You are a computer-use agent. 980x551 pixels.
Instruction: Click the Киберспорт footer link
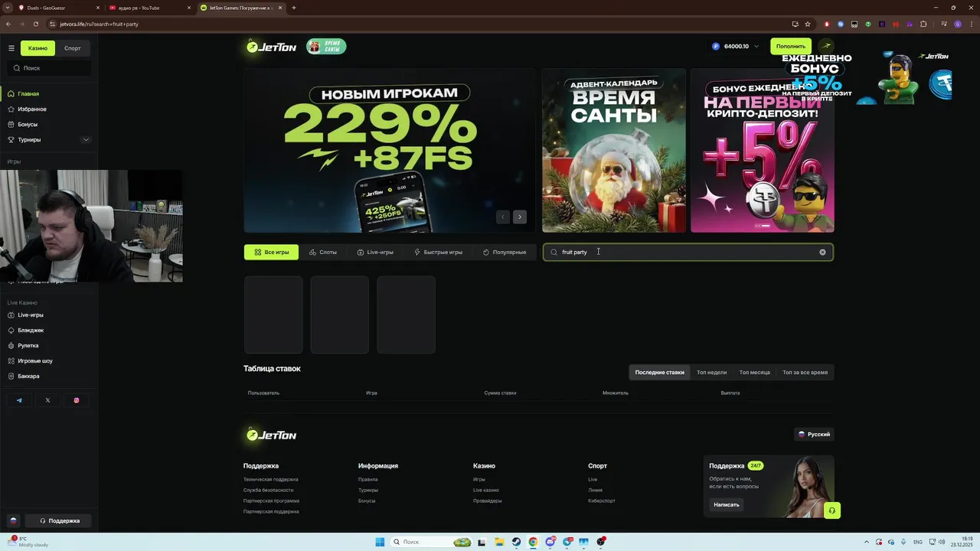[602, 501]
